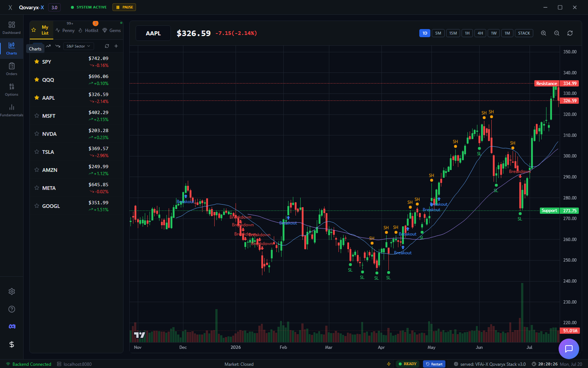Click the 3.0 version badge
Viewport: 588px width, 368px height.
coord(54,7)
